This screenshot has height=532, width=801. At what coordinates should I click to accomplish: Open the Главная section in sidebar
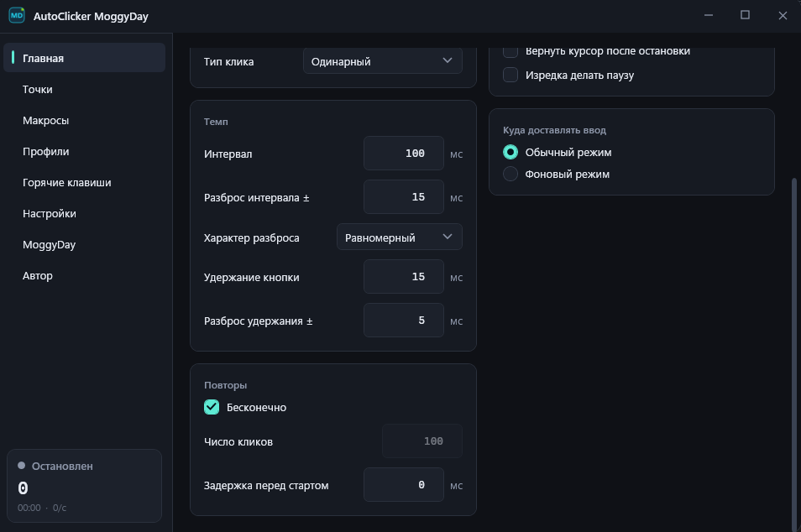84,58
